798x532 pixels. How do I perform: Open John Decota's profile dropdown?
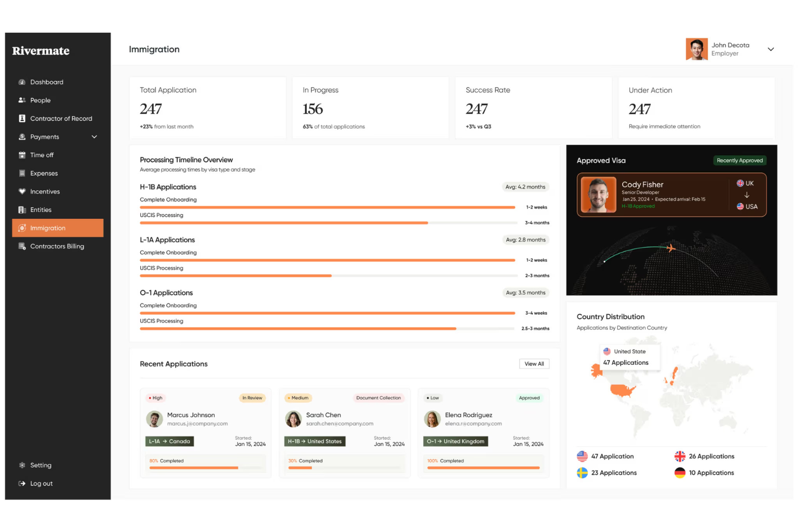pyautogui.click(x=771, y=49)
